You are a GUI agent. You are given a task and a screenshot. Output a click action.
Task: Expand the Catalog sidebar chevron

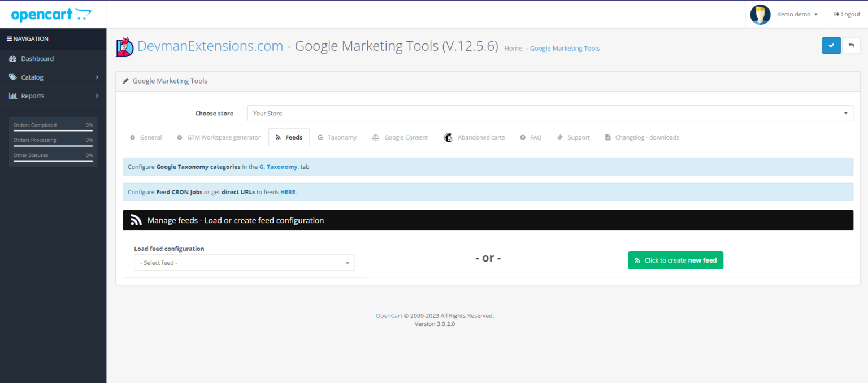pyautogui.click(x=97, y=77)
